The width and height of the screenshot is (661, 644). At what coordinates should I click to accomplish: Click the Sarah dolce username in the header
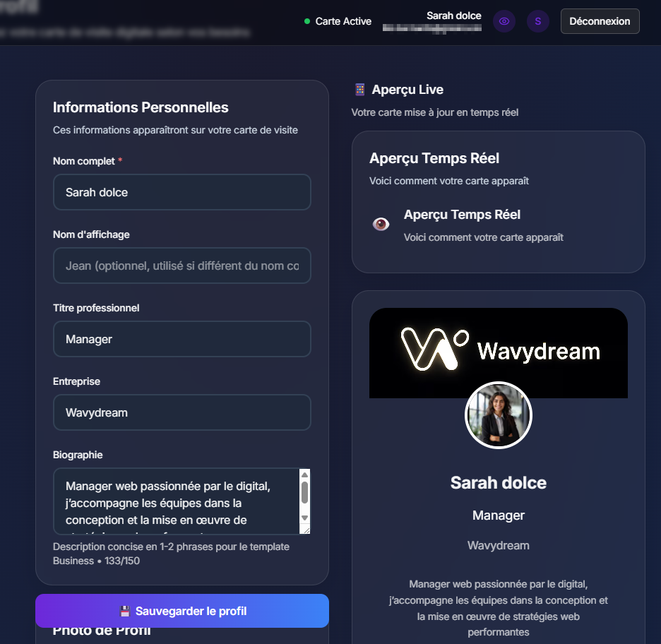453,16
